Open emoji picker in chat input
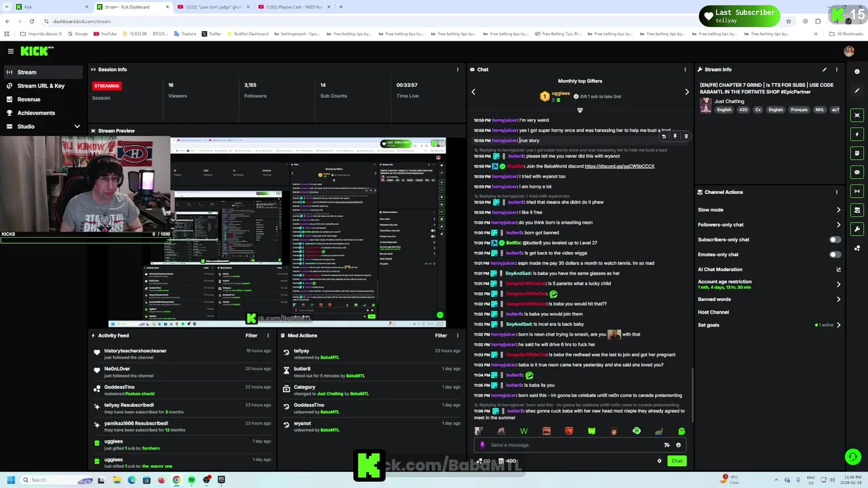 [x=678, y=445]
